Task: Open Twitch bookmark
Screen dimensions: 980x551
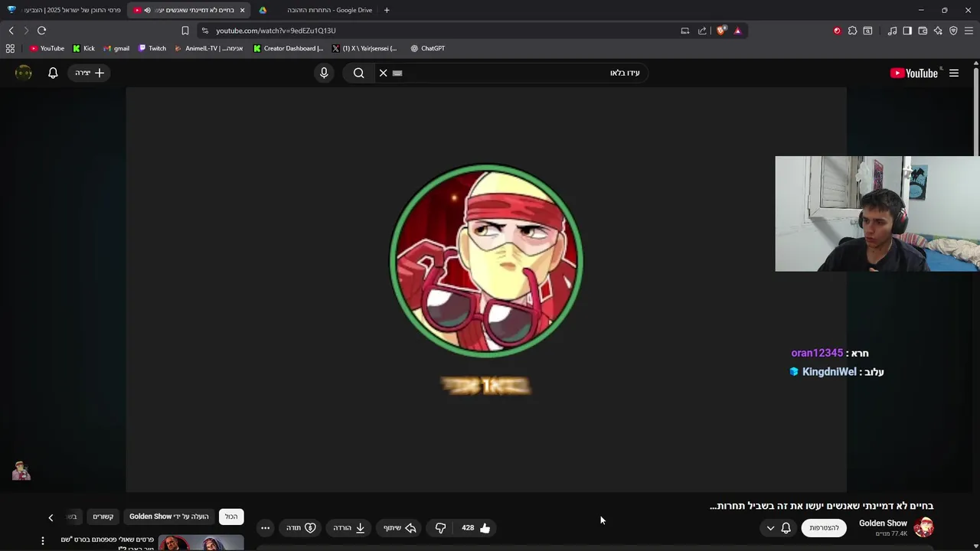Action: click(152, 48)
